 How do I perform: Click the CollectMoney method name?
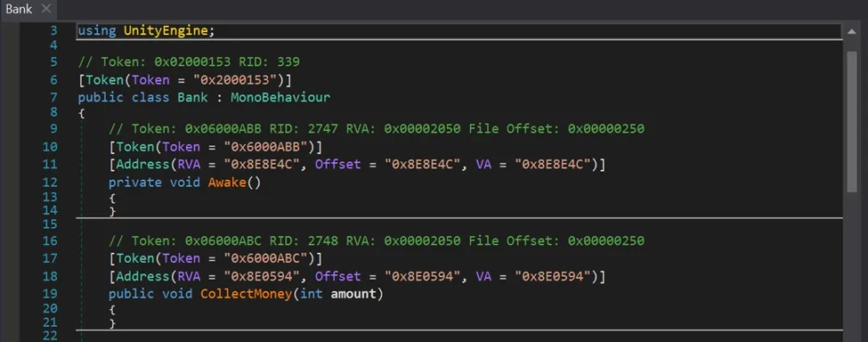[246, 294]
